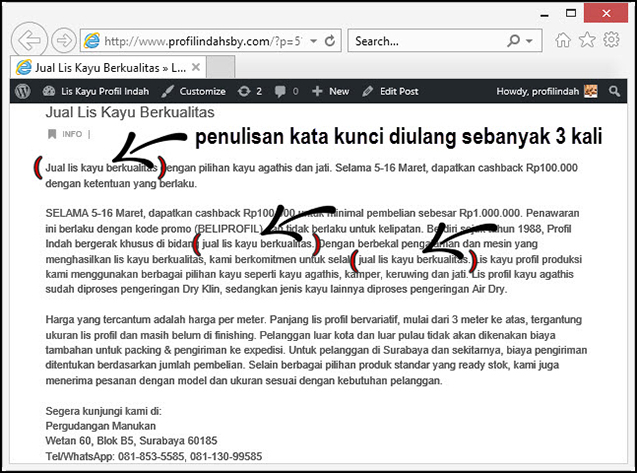Open Favorites with the star icon
This screenshot has width=637, height=473.
587,40
